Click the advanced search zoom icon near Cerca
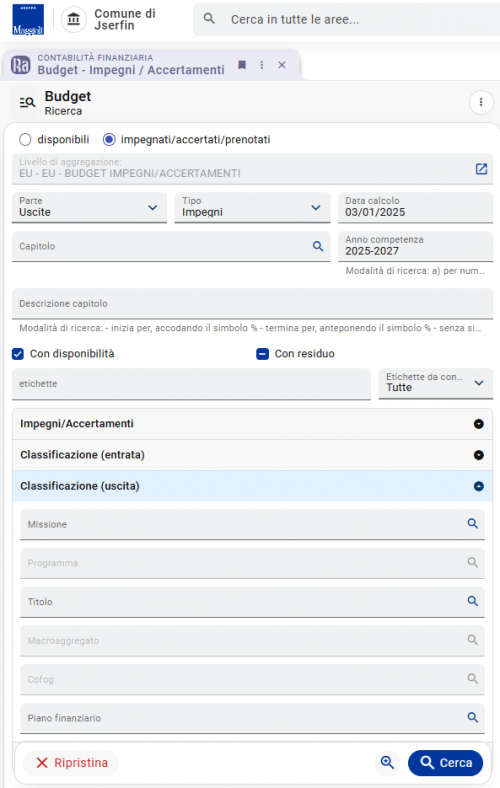This screenshot has height=788, width=500. 387,762
